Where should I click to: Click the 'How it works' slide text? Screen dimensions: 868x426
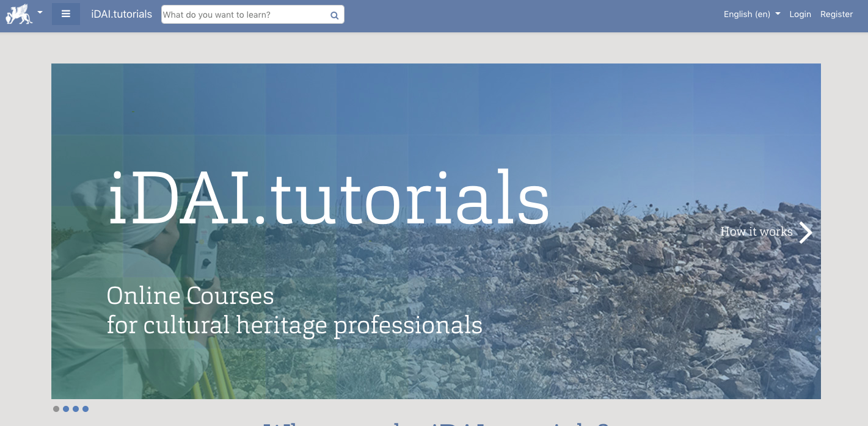point(756,231)
